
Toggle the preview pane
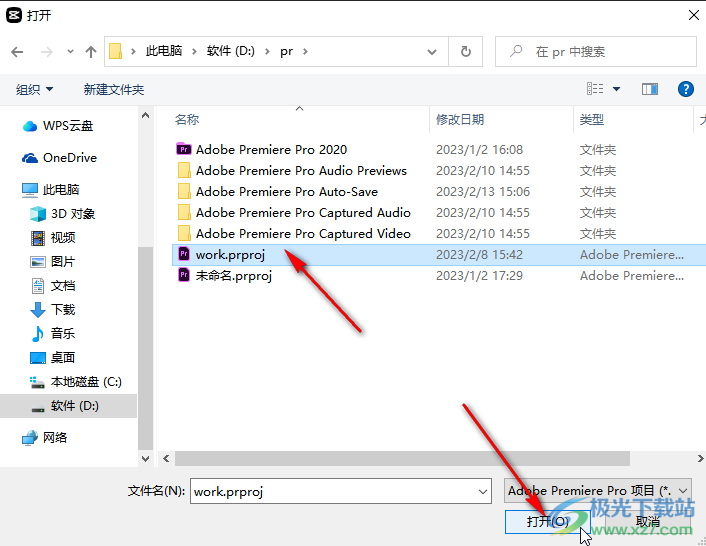pos(650,89)
